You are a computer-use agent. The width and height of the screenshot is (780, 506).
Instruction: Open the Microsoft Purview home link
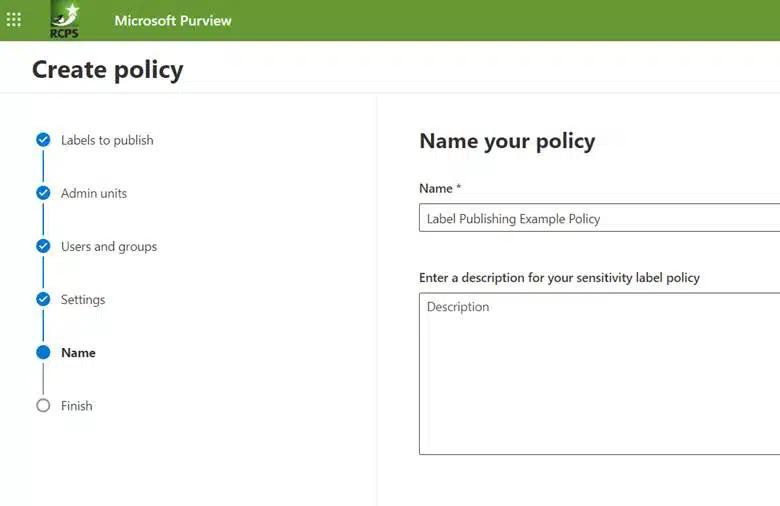pos(173,20)
